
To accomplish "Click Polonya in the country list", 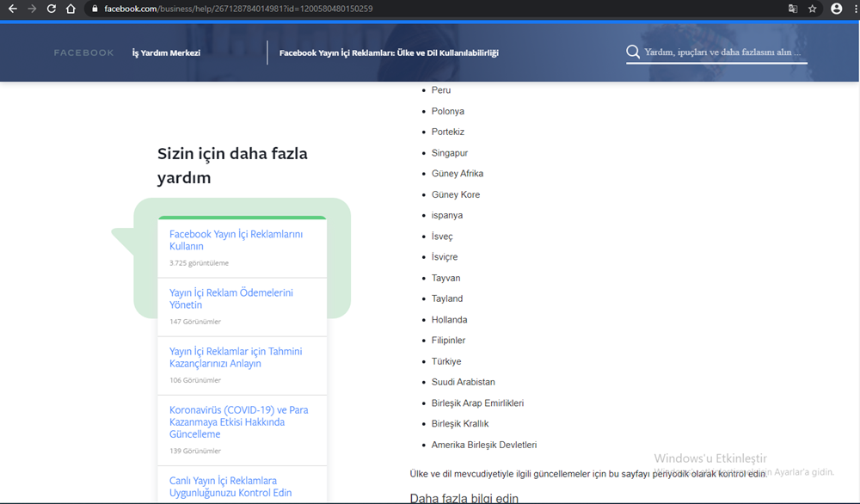I will coord(447,111).
